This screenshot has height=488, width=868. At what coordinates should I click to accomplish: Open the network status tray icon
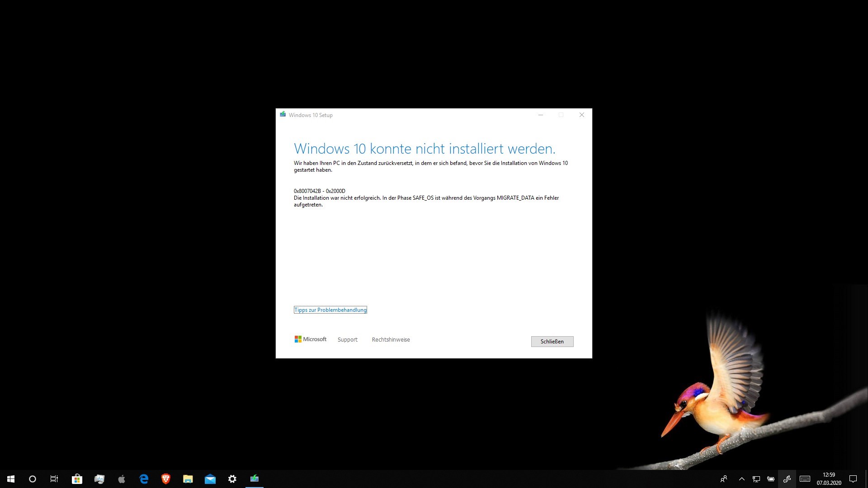[x=756, y=479]
